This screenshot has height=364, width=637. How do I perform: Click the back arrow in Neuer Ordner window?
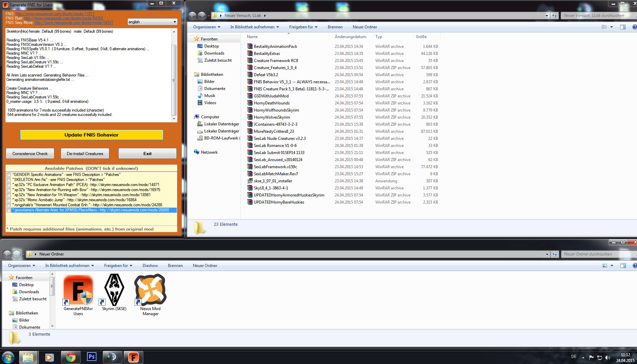click(7, 254)
